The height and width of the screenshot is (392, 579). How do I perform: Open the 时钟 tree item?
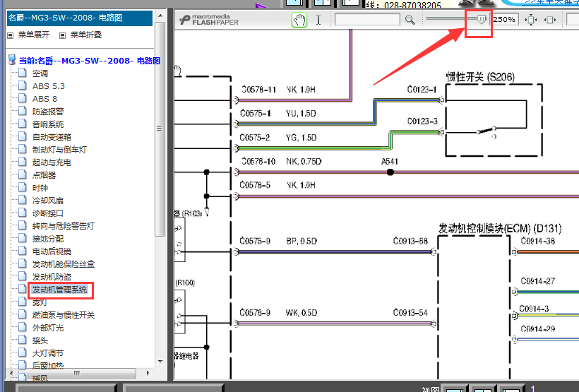40,188
